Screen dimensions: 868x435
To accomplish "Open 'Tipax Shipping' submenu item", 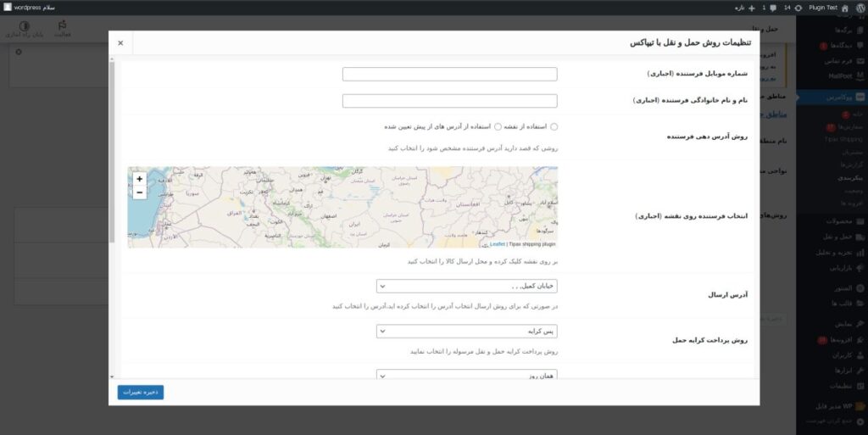I will click(843, 139).
